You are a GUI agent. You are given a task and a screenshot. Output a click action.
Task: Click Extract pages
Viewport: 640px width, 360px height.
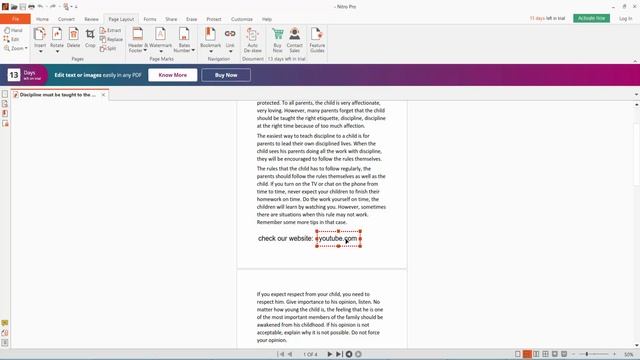pyautogui.click(x=110, y=30)
